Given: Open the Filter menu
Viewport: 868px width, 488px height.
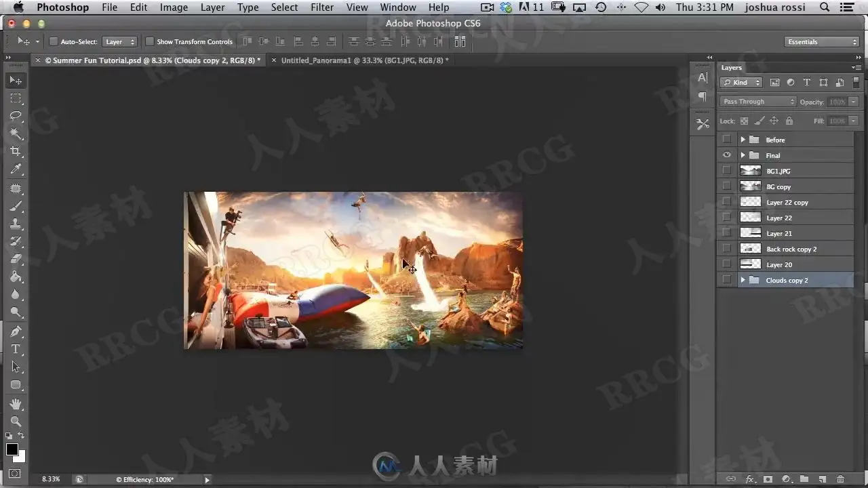Looking at the screenshot, I should click(x=322, y=7).
